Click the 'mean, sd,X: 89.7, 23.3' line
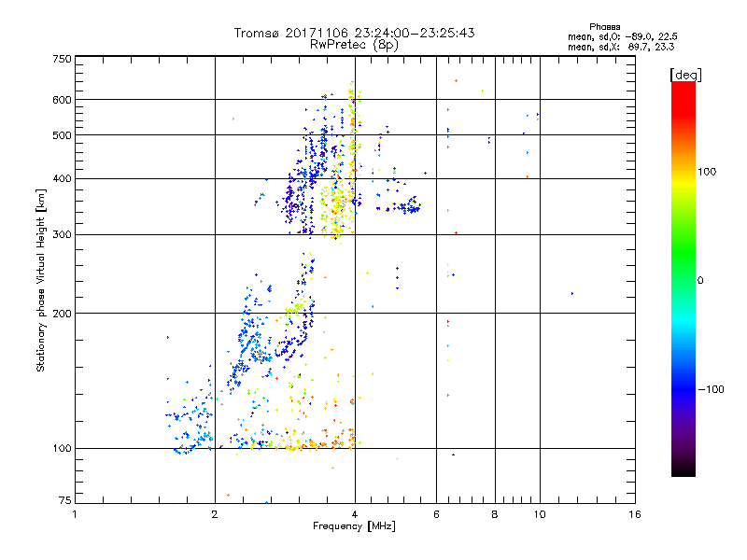Viewport: 747px width, 560px height. tap(621, 47)
